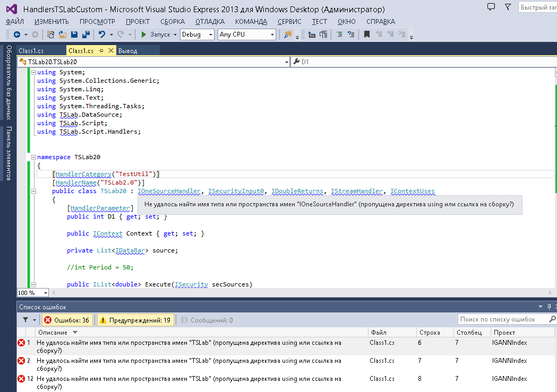Open the Debug configuration dropdown
Viewport: 557px width, 392px height.
point(196,34)
